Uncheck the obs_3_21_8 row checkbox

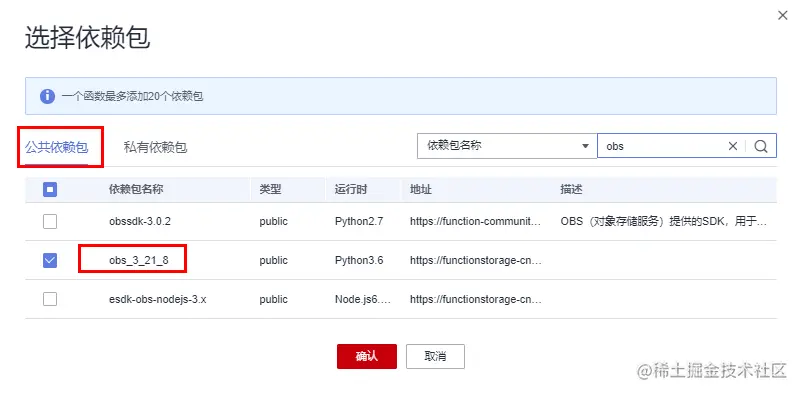coord(50,260)
